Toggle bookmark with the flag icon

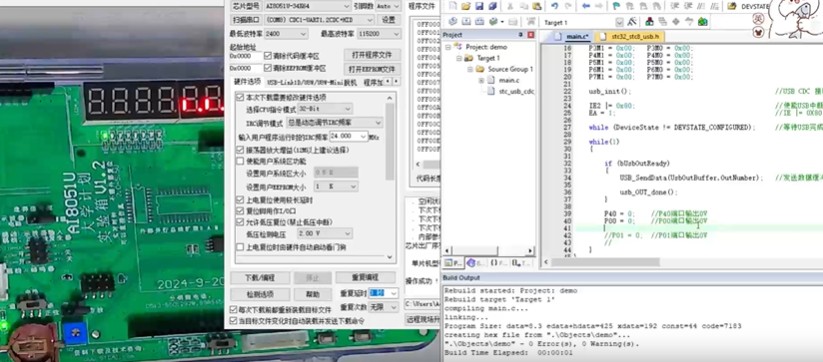click(616, 6)
